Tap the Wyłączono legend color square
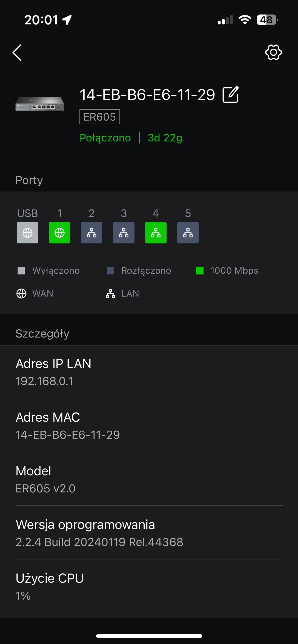Screen dimensions: 298x644 [21, 271]
